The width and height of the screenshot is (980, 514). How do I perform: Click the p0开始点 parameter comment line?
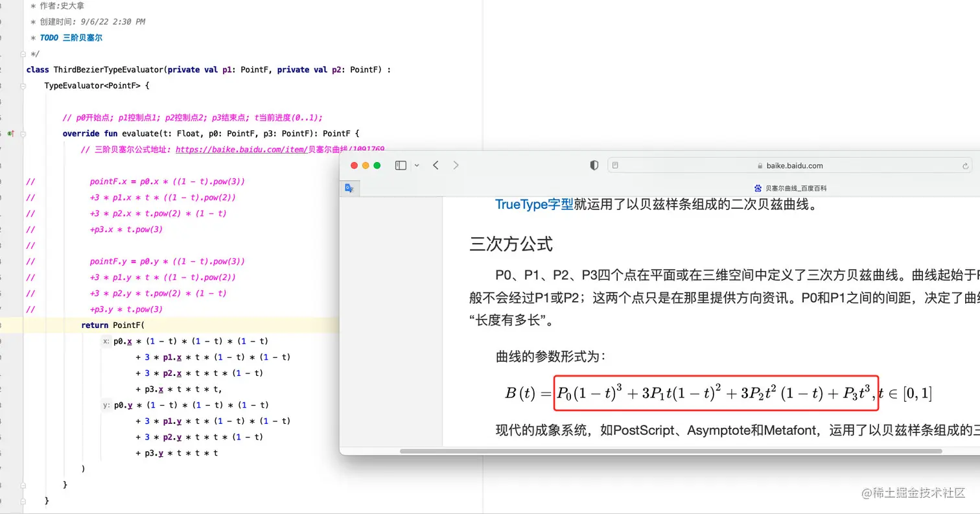(x=192, y=117)
